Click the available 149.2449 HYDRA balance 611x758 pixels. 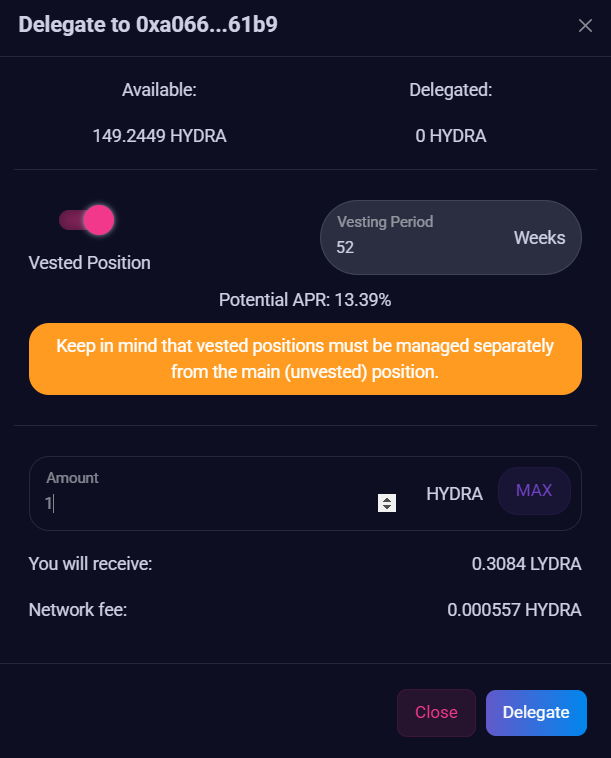coord(159,135)
